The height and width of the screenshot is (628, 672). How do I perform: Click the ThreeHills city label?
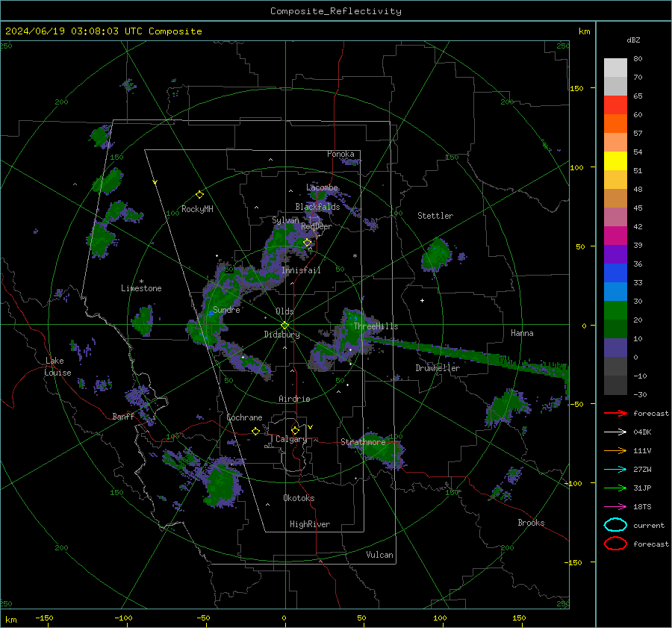pyautogui.click(x=376, y=326)
